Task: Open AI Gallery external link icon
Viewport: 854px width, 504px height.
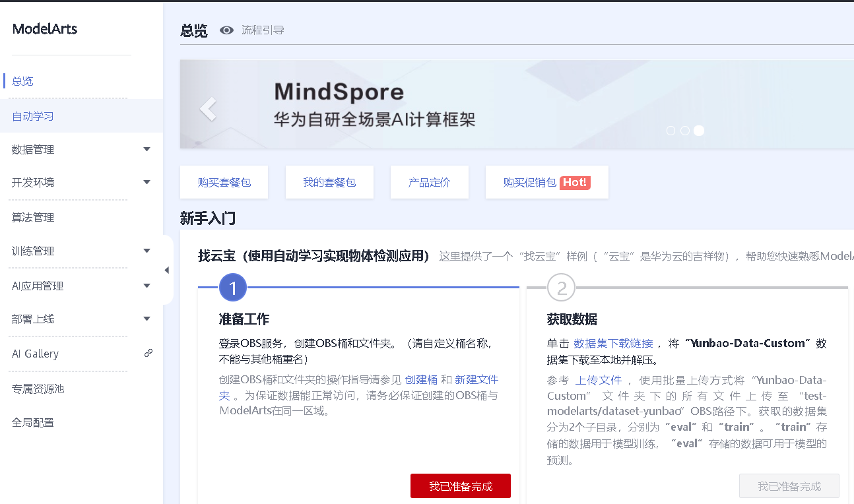Action: pyautogui.click(x=148, y=354)
